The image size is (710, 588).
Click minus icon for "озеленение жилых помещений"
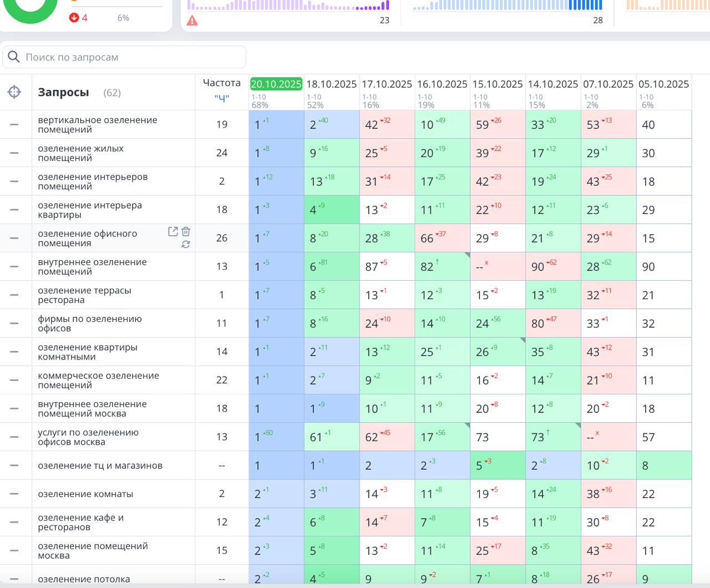14,153
